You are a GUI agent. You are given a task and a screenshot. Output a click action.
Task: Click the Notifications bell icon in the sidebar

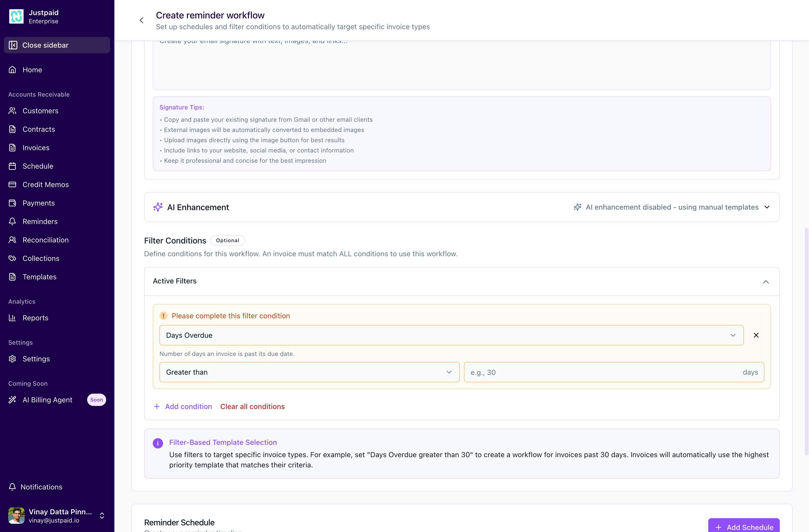coord(12,487)
